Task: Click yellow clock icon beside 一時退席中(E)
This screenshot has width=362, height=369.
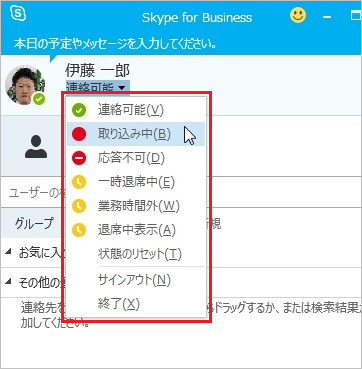Action: 79,182
